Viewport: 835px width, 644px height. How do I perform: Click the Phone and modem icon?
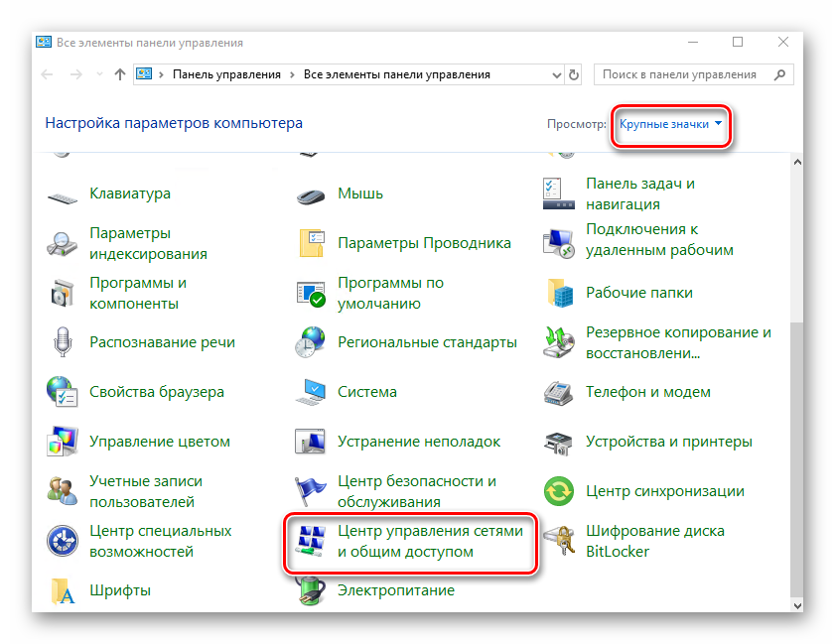(x=558, y=393)
